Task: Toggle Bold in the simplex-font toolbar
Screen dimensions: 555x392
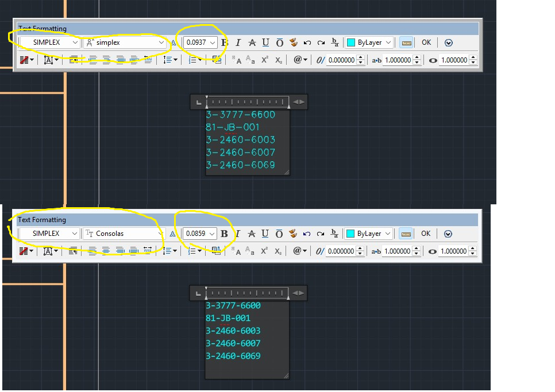Action: pyautogui.click(x=225, y=43)
